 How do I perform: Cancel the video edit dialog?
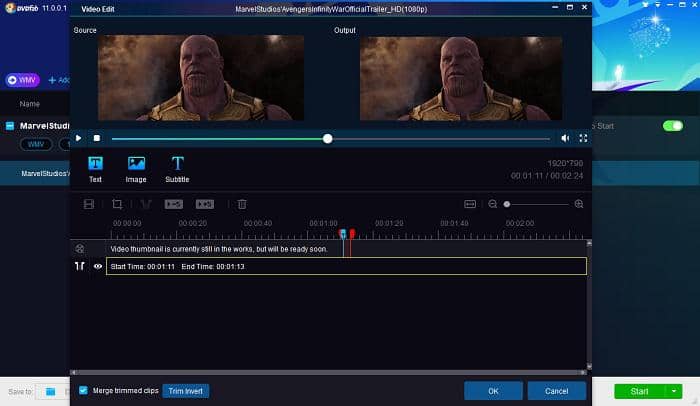(x=557, y=391)
